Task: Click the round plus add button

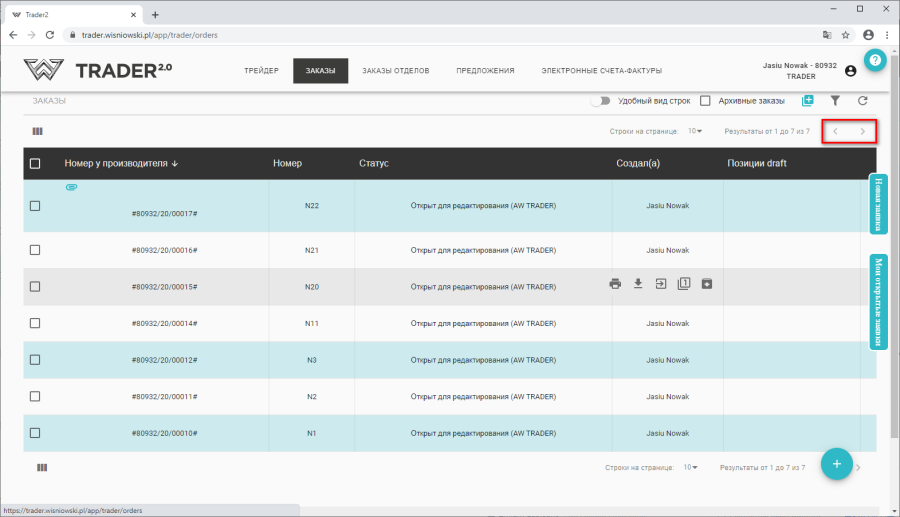Action: [837, 463]
